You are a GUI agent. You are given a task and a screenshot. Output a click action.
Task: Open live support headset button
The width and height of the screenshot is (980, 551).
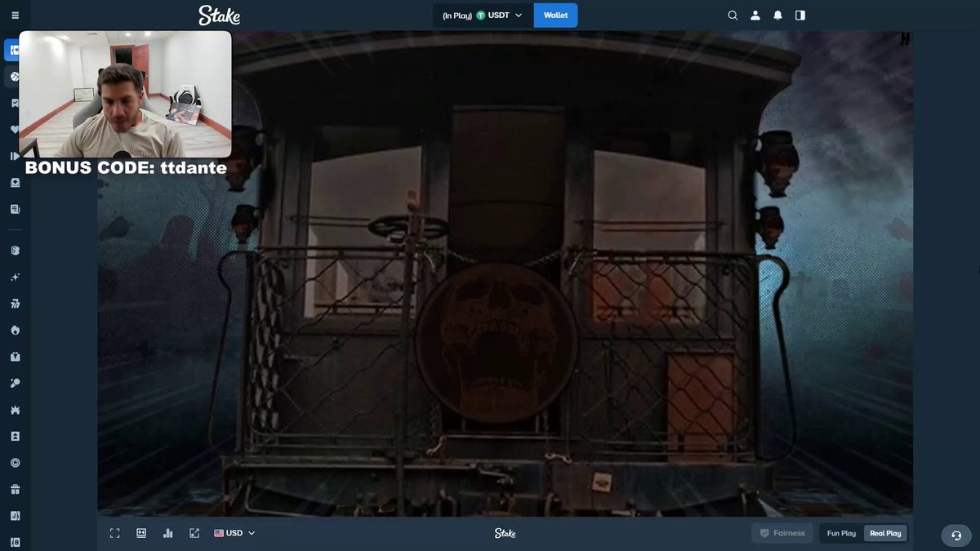tap(956, 535)
